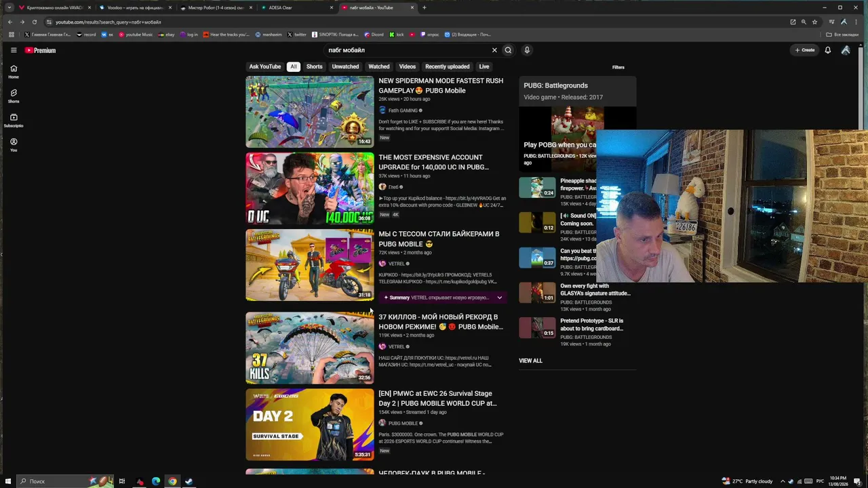Clear the YouTube search query with X
868x488 pixels.
point(494,50)
